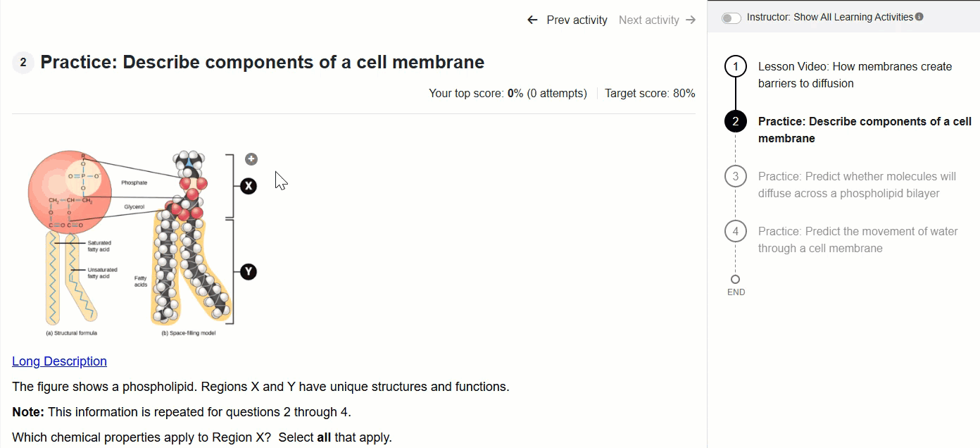Click the number 2 badge beside practice title

click(23, 63)
